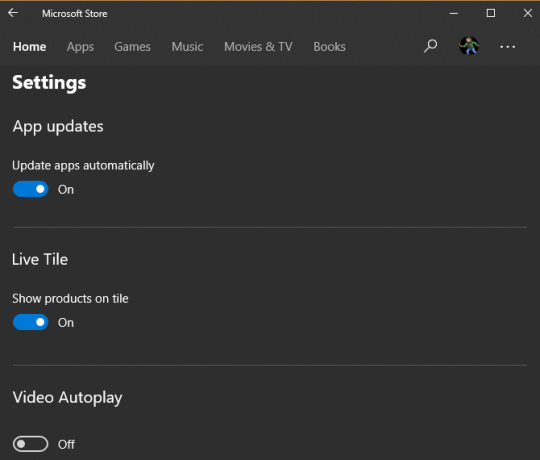Viewport: 540px width, 460px height.
Task: Minimize the Microsoft Store window
Action: pos(454,13)
